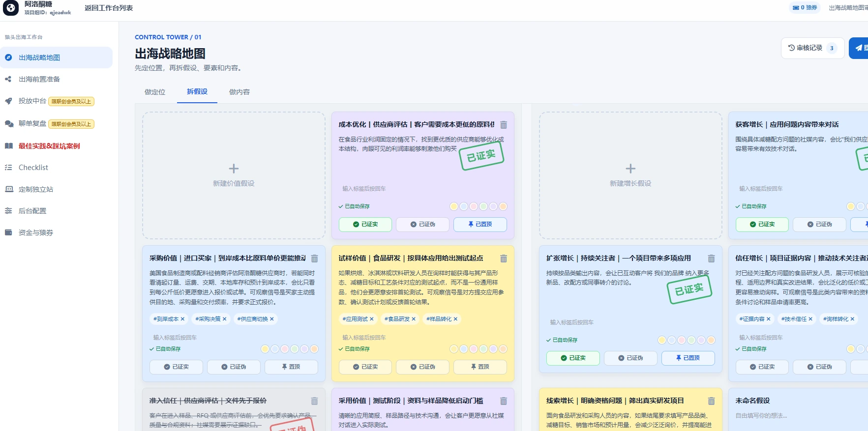Click trash icon on 采购价值 | 进口买家 card
Image resolution: width=868 pixels, height=431 pixels.
315,259
